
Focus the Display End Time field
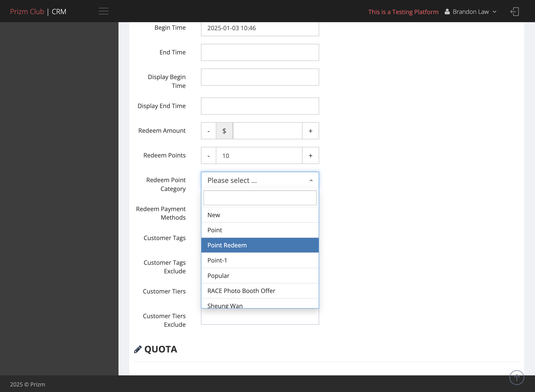tap(260, 106)
